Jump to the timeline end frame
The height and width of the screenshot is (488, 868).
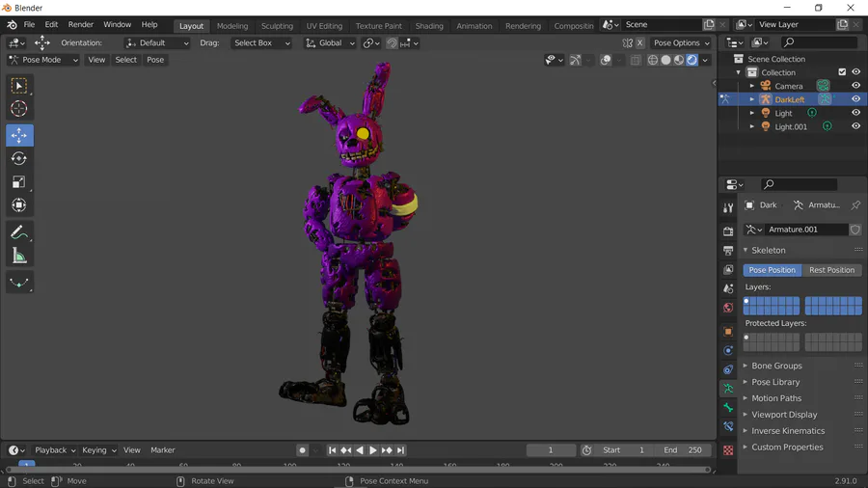pyautogui.click(x=401, y=450)
